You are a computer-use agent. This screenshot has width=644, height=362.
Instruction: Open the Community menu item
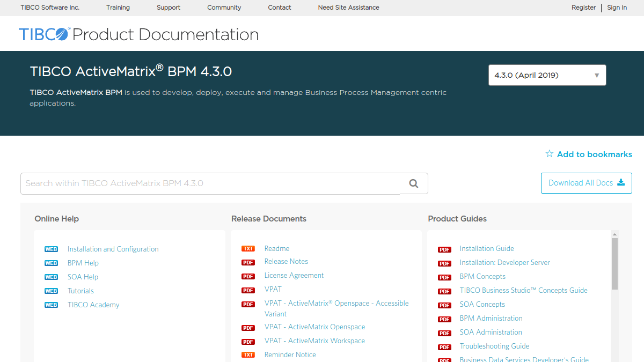coord(224,8)
